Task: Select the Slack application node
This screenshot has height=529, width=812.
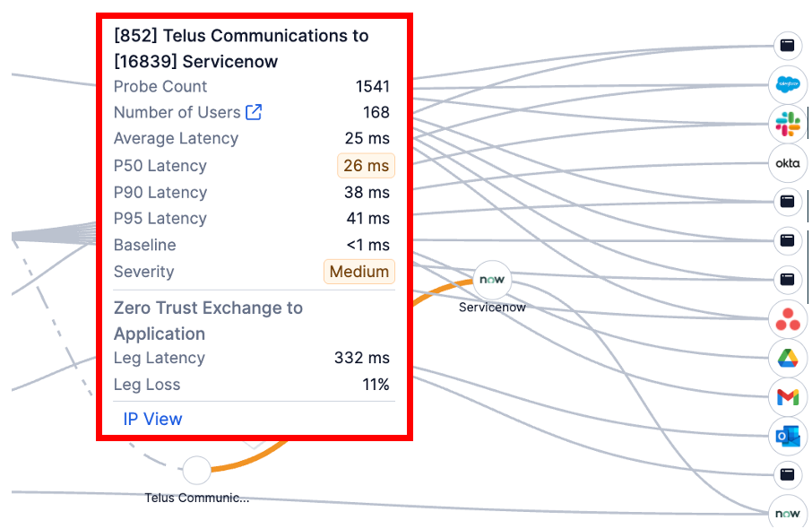Action: click(787, 124)
